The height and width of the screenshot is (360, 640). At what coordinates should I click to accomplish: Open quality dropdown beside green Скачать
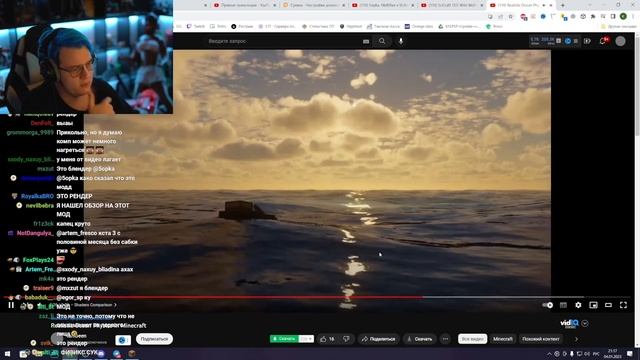(306, 339)
